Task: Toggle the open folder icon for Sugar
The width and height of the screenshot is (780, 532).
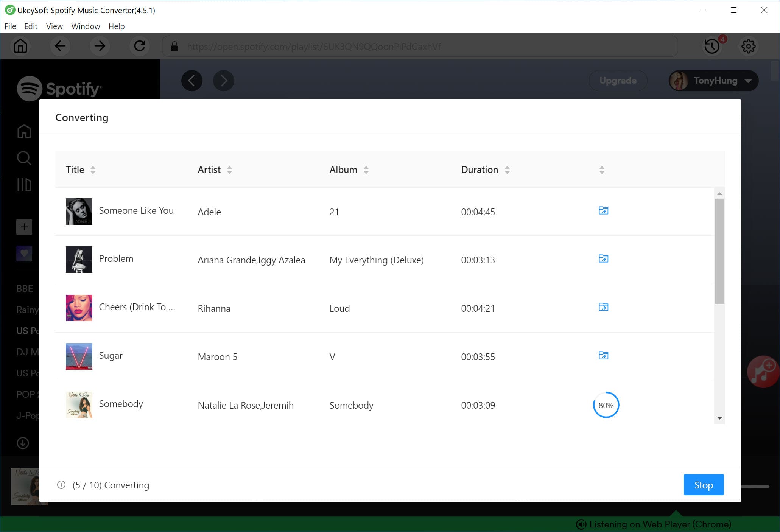Action: (603, 355)
